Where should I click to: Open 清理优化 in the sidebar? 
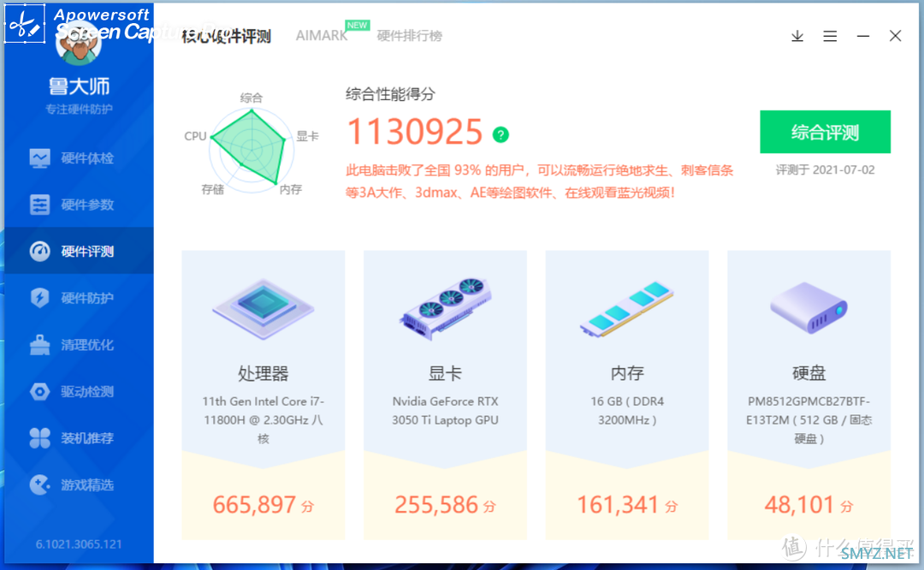pyautogui.click(x=79, y=345)
